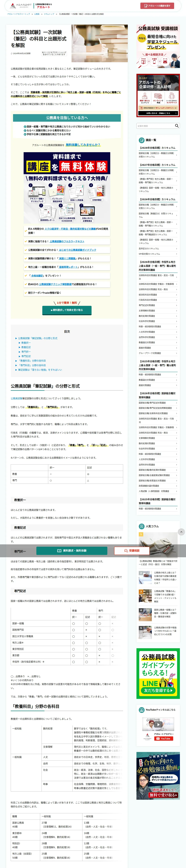Viewport: 186px width, 868px height.
Task: Click 公務員試験 inline link in section intro
Action: [17, 398]
